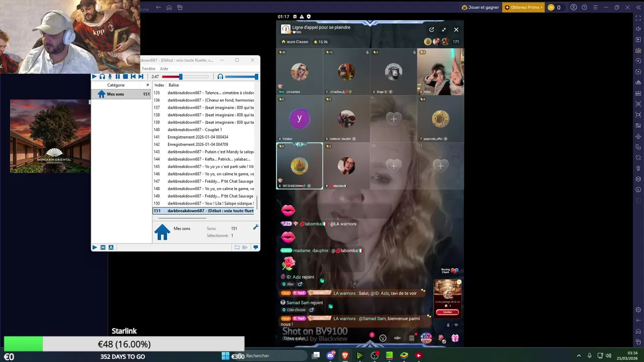Select highlighted sound row 151

[x=204, y=211]
